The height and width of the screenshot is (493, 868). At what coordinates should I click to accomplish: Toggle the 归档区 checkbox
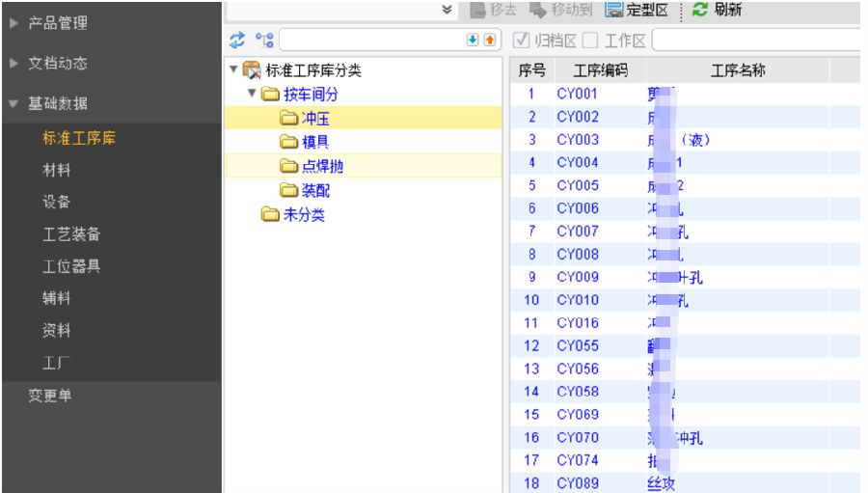point(521,40)
